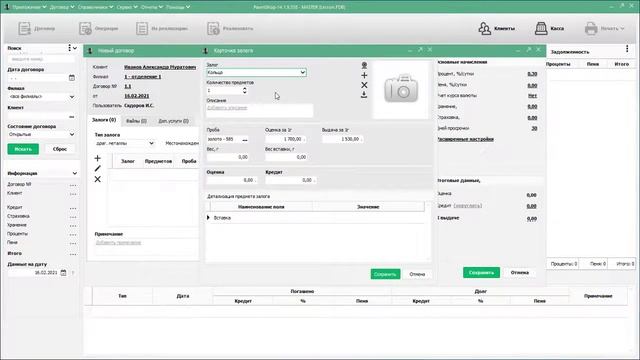
Task: Click the Примечание text area
Action: [x=146, y=247]
